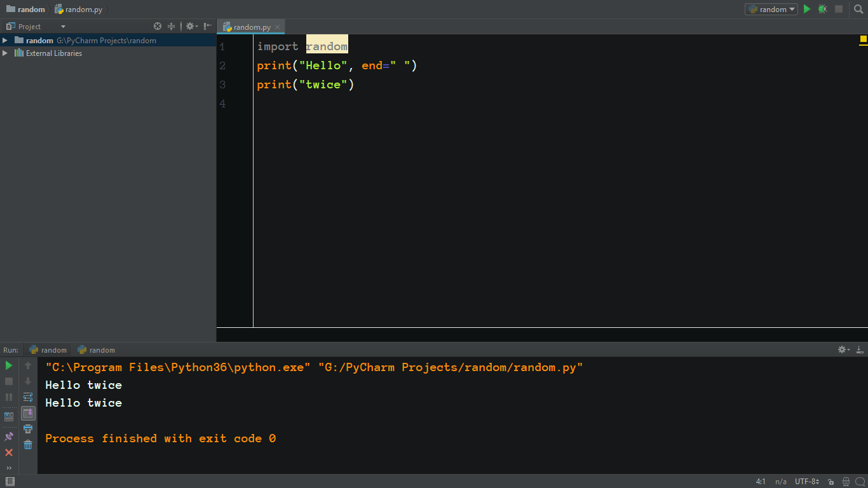Click the yellow inspection indicator above the scrollbar

click(x=864, y=39)
